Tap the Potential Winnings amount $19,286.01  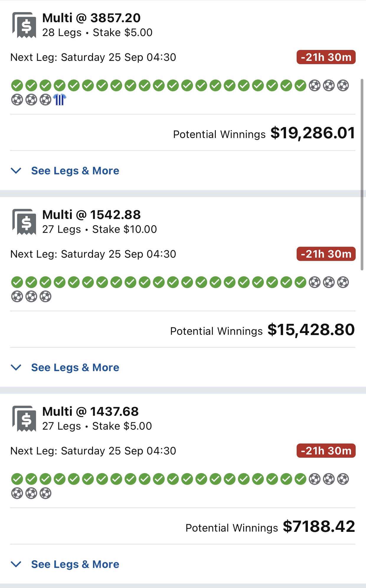point(313,133)
